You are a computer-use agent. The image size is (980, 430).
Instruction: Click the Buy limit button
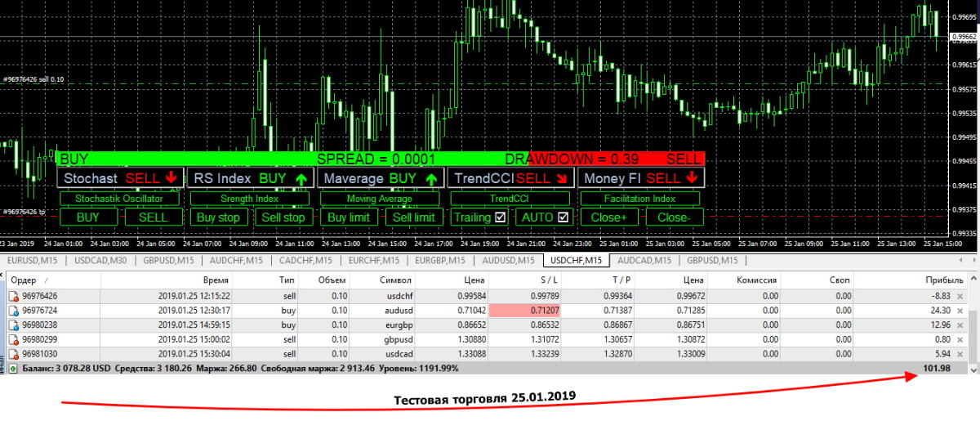coord(349,217)
